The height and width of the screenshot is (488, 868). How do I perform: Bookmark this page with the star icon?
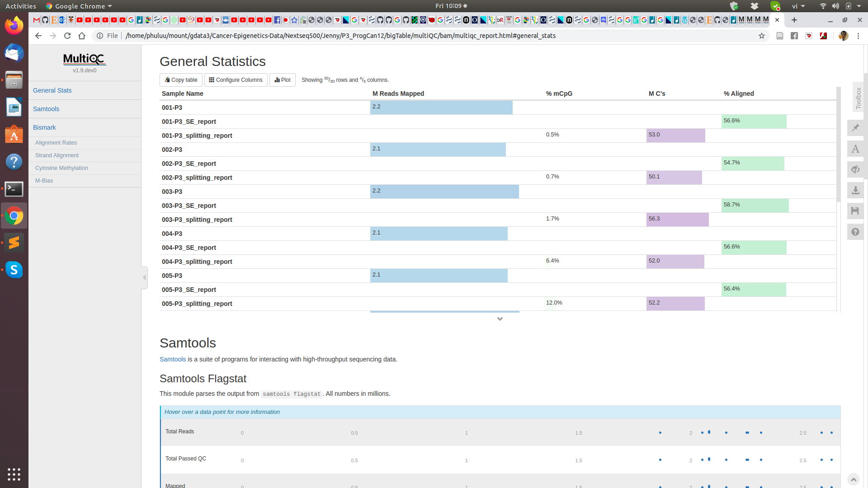762,36
